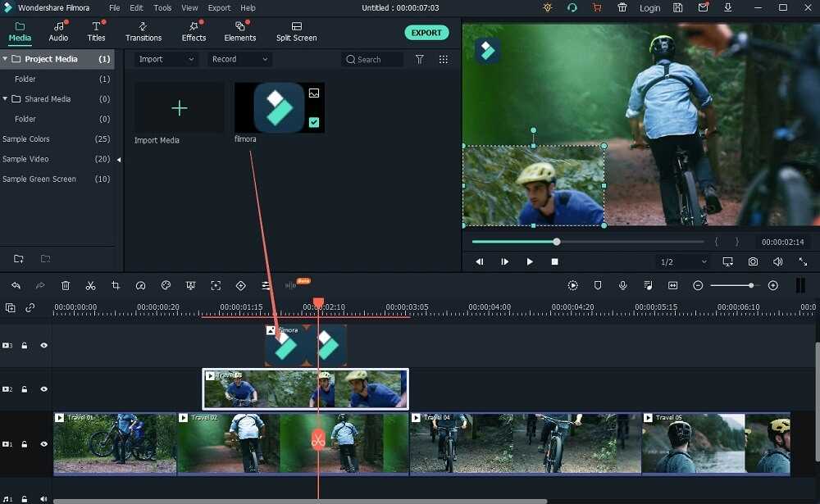Open the 1/2 playback quality dropdown
This screenshot has height=504, width=820.
683,261
